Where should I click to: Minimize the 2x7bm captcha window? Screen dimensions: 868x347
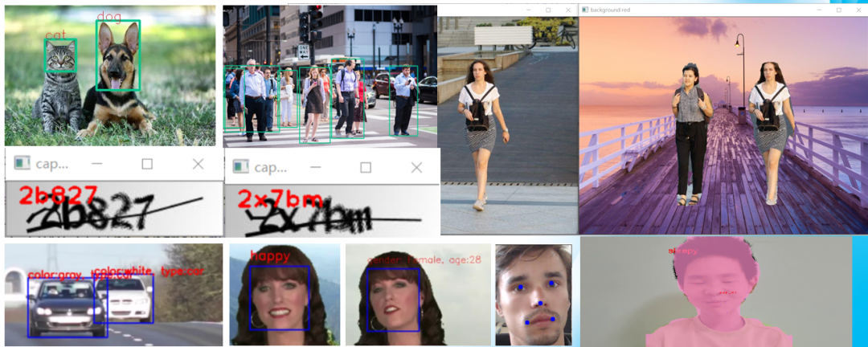tap(316, 167)
